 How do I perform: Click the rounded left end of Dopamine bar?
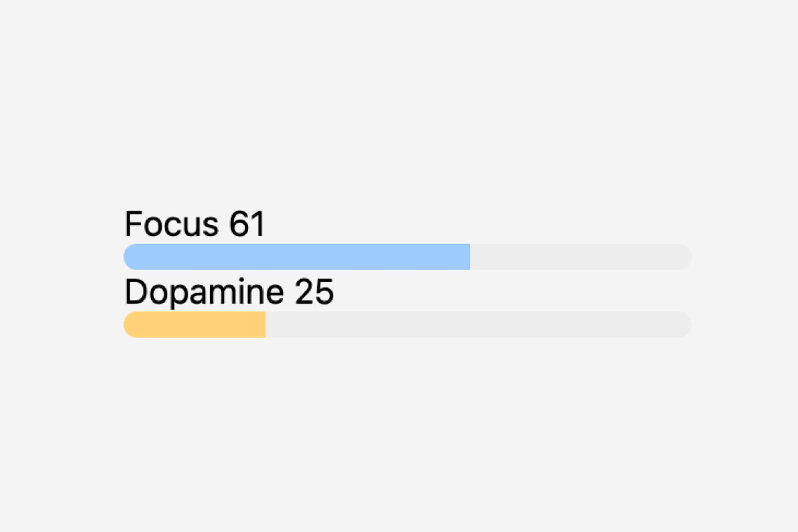pos(129,325)
